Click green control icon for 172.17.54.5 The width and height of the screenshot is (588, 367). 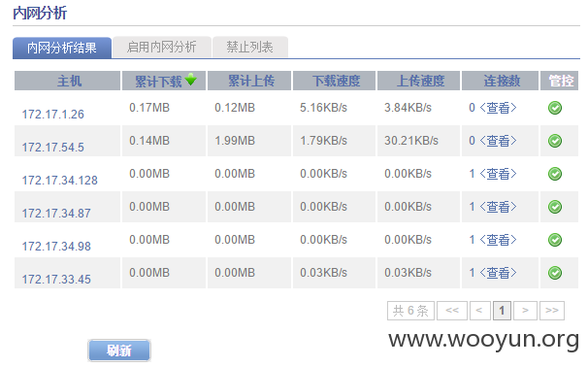click(x=555, y=141)
